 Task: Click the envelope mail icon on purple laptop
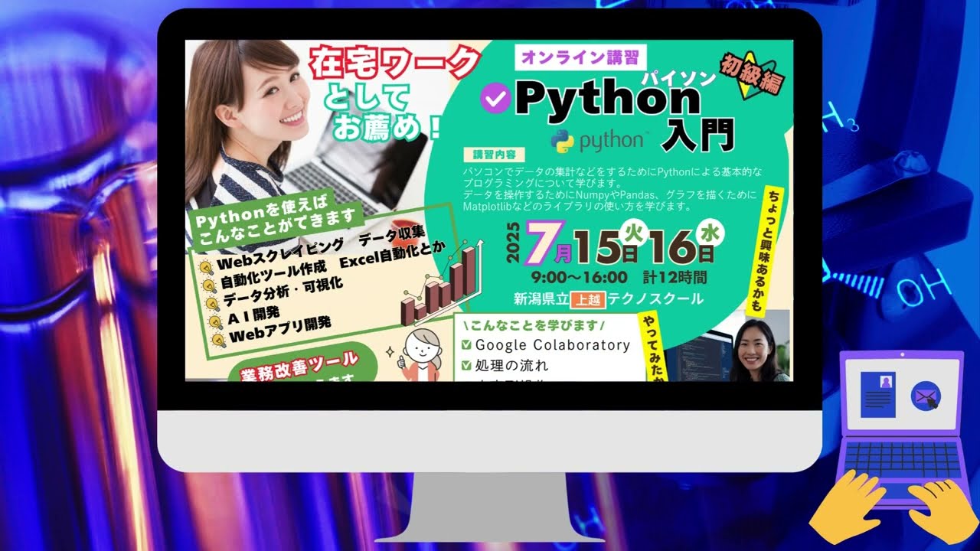pyautogui.click(x=926, y=397)
